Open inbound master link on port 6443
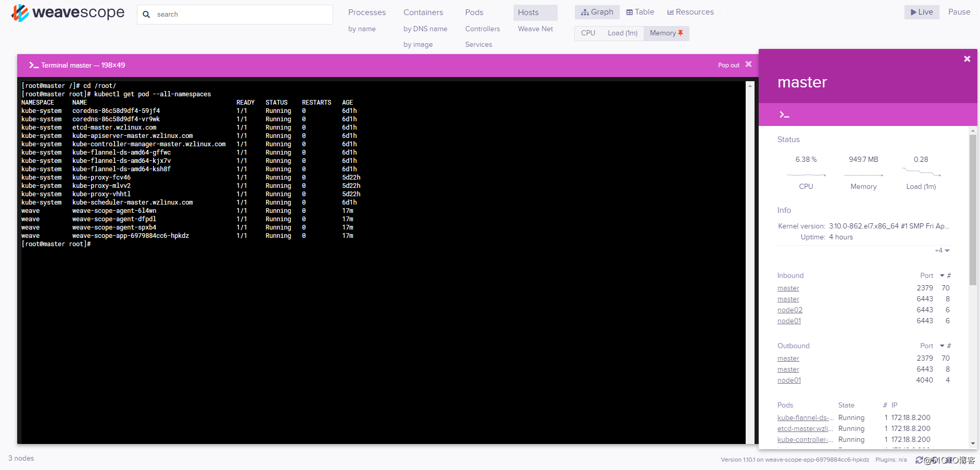 (x=788, y=299)
